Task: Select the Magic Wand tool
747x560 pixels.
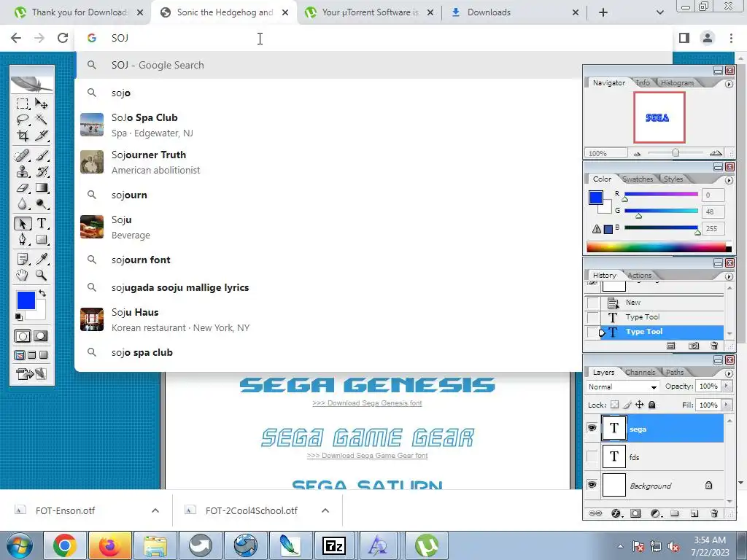Action: pyautogui.click(x=42, y=120)
